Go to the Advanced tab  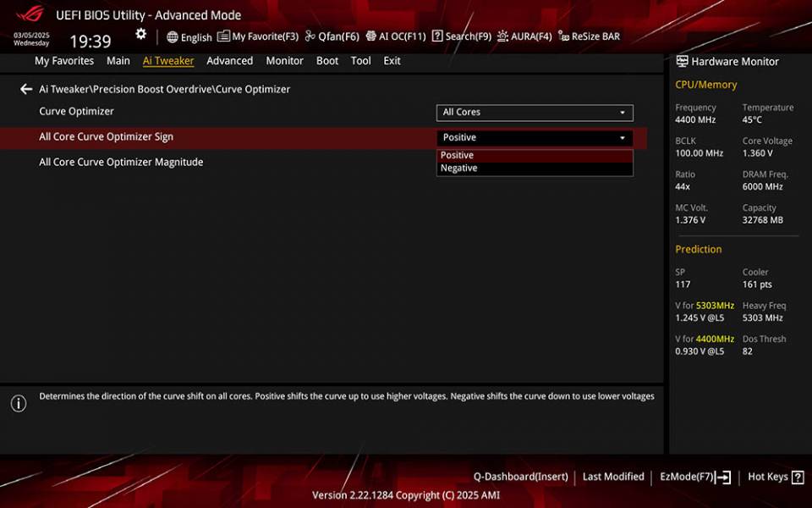coord(230,61)
